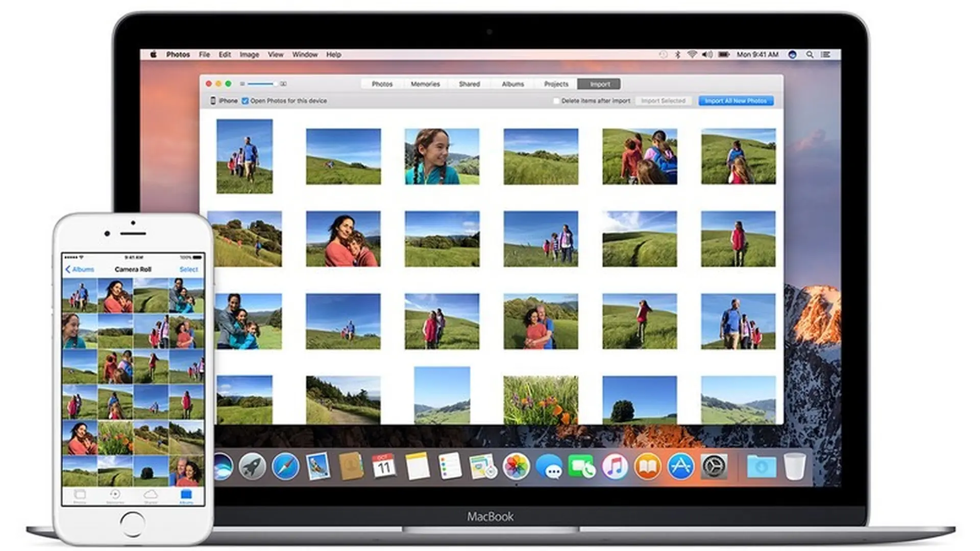Open the View menu
Screen dimensions: 980x551
(x=276, y=54)
